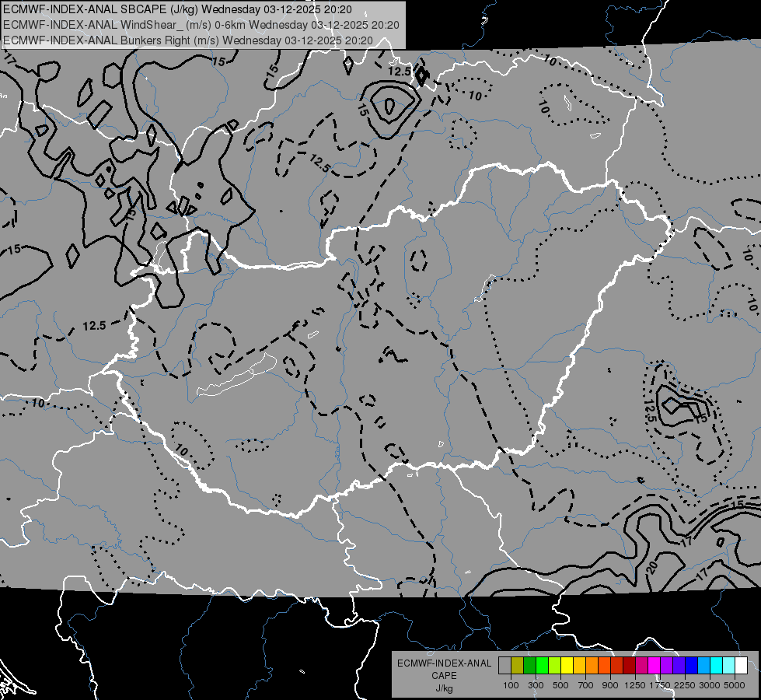The image size is (761, 700).
Task: Select the dark green CAPE legend swatch
Action: coord(529,665)
